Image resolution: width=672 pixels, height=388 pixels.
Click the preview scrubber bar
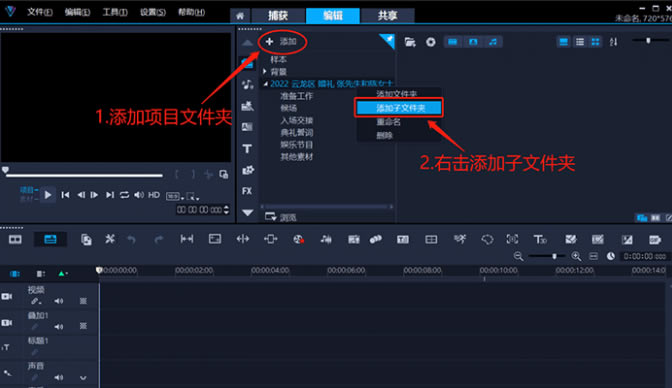coord(84,175)
